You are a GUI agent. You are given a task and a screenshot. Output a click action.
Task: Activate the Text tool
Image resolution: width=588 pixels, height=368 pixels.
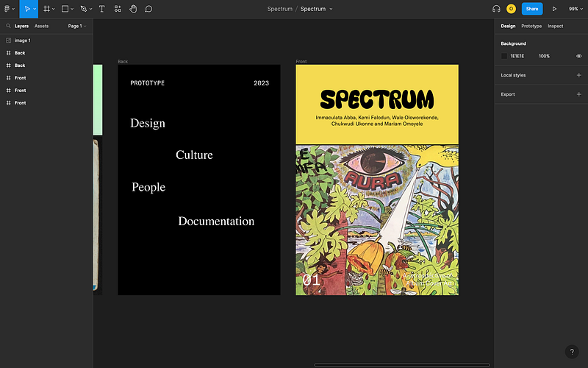(101, 9)
